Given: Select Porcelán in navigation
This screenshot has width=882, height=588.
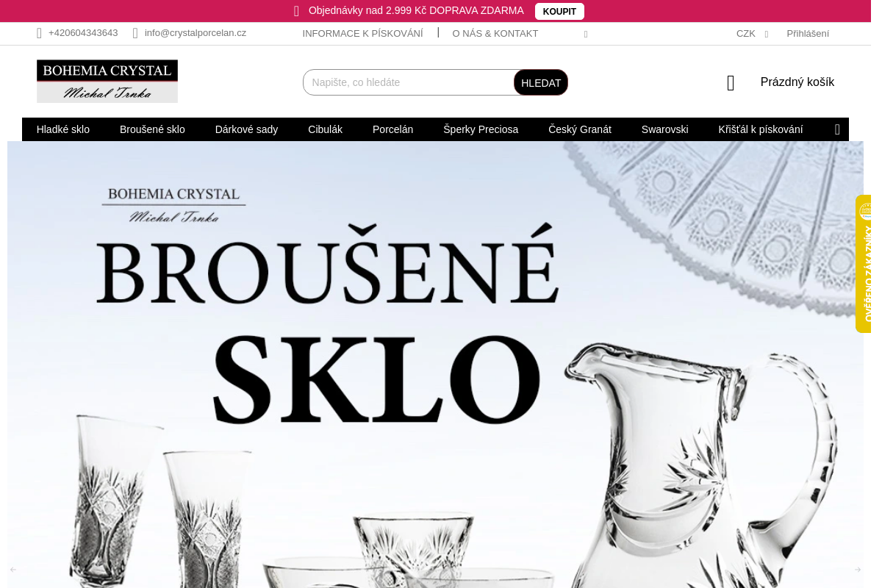Looking at the screenshot, I should click(392, 129).
